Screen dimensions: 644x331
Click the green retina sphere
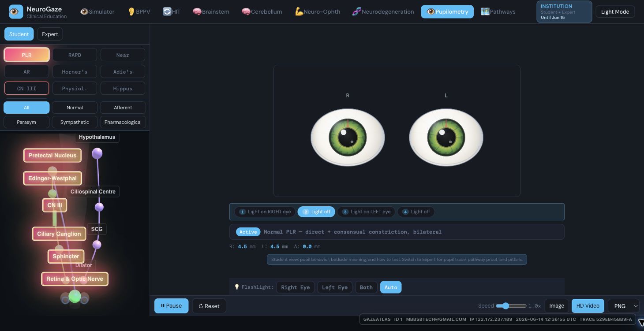coord(75,296)
